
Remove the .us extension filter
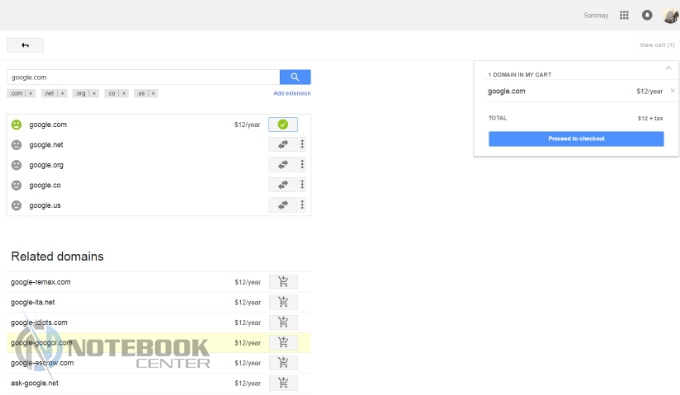coord(153,93)
